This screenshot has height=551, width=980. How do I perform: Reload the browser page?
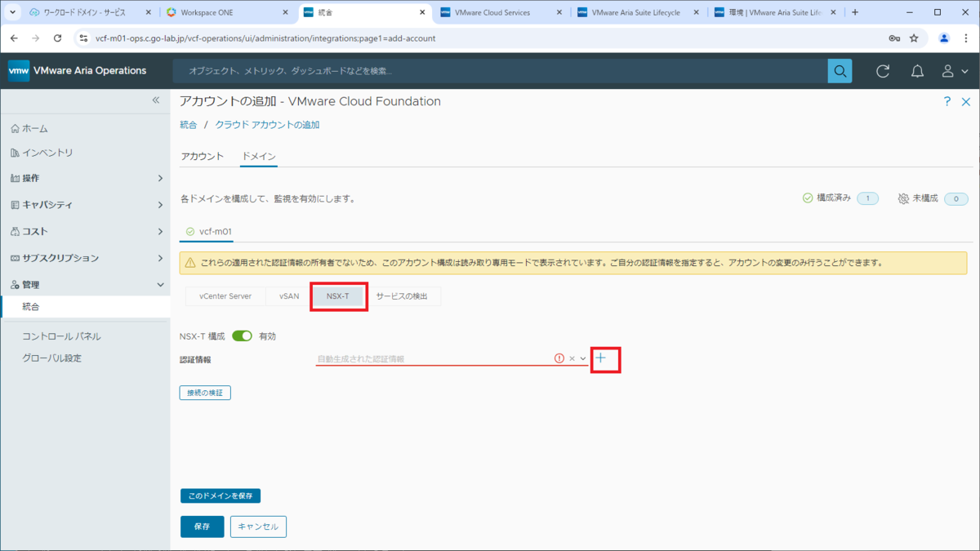[x=57, y=38]
